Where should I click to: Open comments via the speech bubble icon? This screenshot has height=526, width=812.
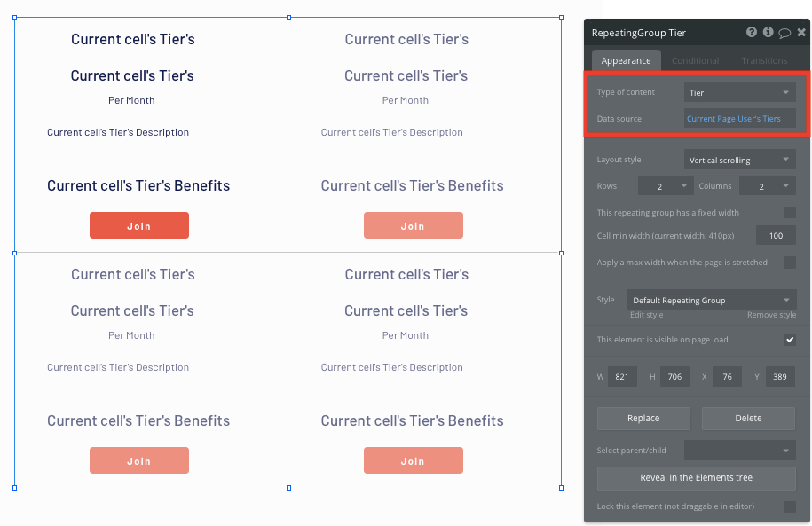783,32
